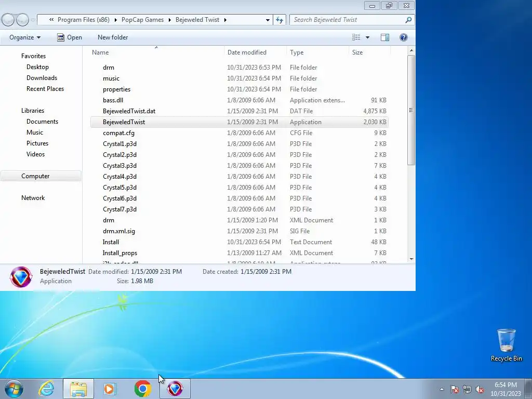
Task: Click the vertical scrollbar thumb
Action: (411, 110)
